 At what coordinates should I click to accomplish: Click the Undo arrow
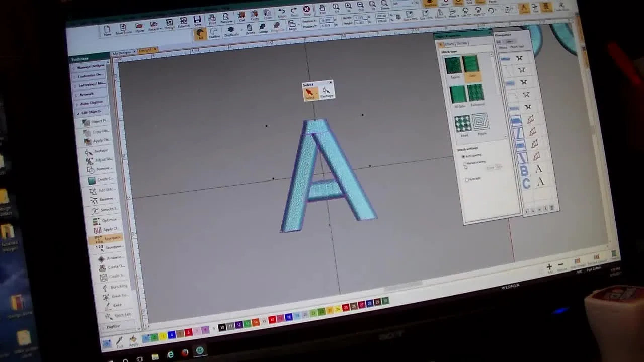(282, 13)
